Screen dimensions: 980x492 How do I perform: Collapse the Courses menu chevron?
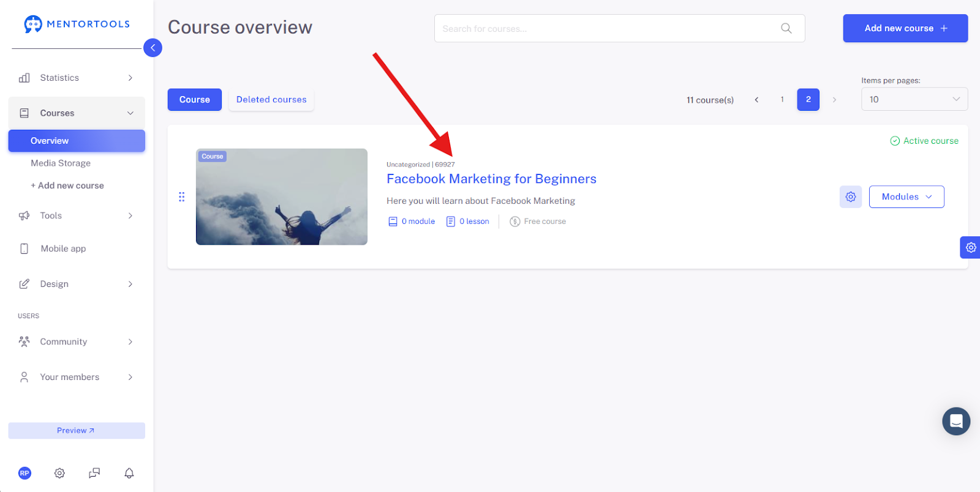click(130, 113)
